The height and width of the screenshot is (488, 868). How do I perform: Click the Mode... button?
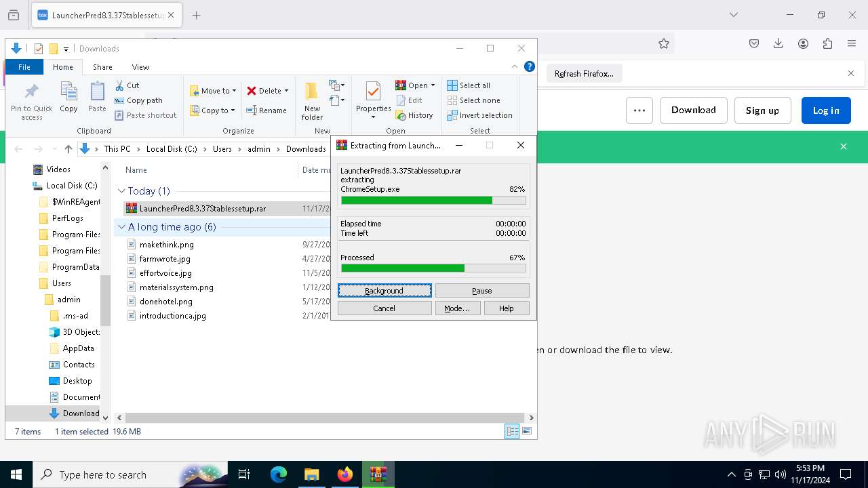(x=457, y=308)
